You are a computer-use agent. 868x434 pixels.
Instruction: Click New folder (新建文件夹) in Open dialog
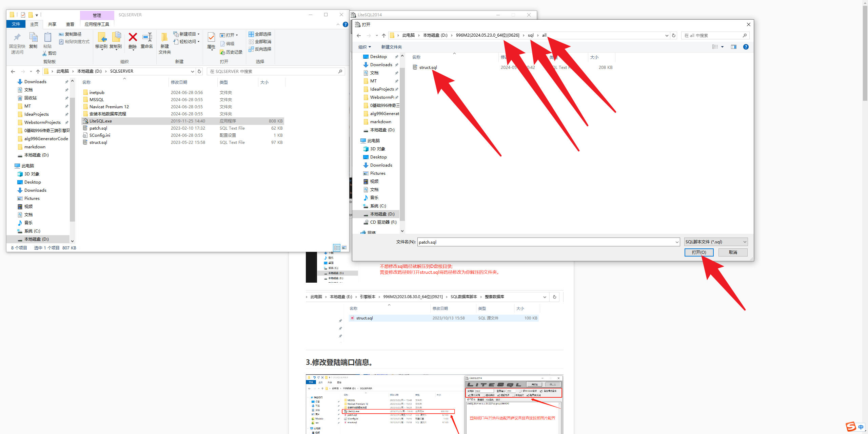[391, 47]
